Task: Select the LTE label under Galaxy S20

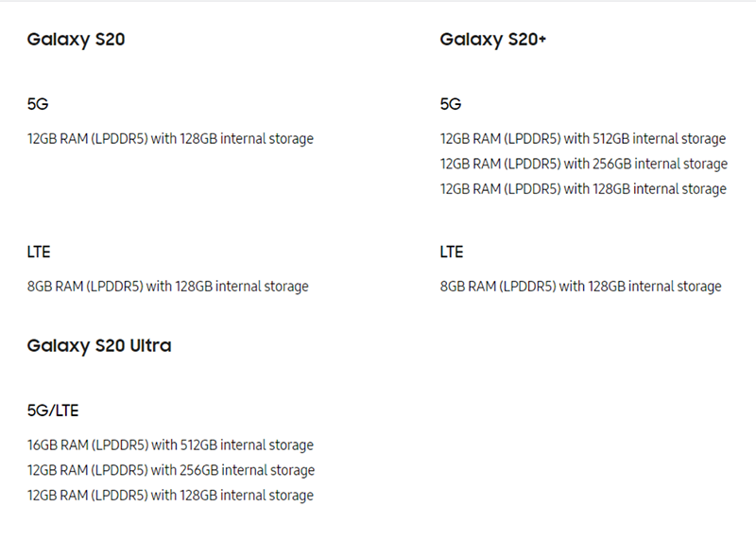Action: coord(39,252)
